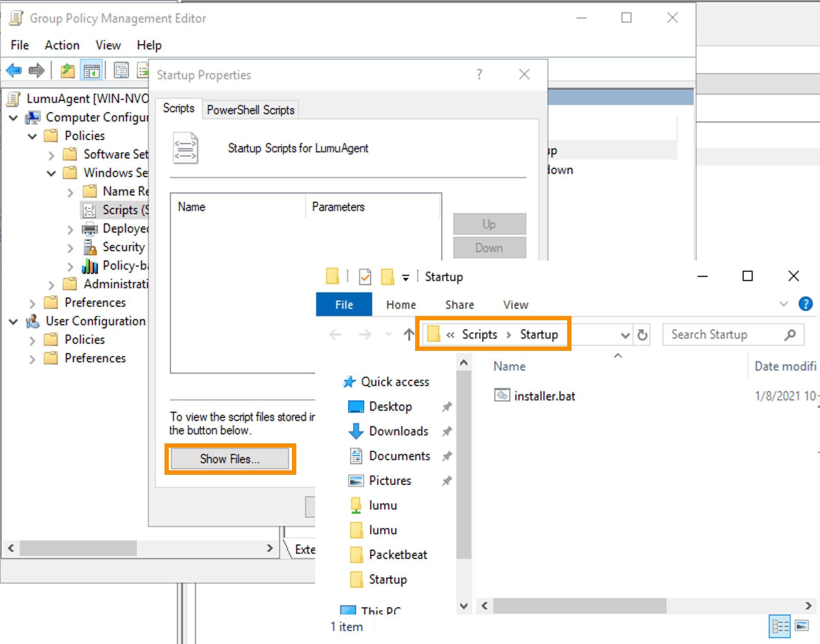Click the Up button in Startup Properties
Image resolution: width=820 pixels, height=644 pixels.
(x=489, y=224)
